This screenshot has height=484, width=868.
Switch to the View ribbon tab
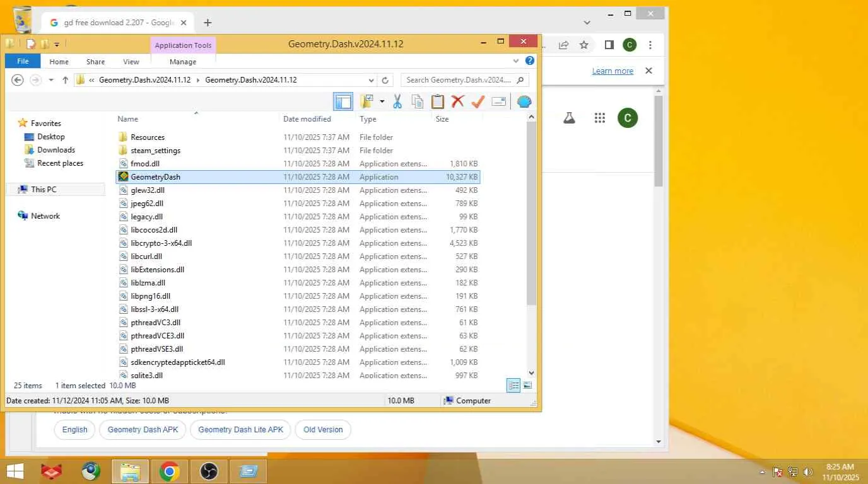click(131, 62)
